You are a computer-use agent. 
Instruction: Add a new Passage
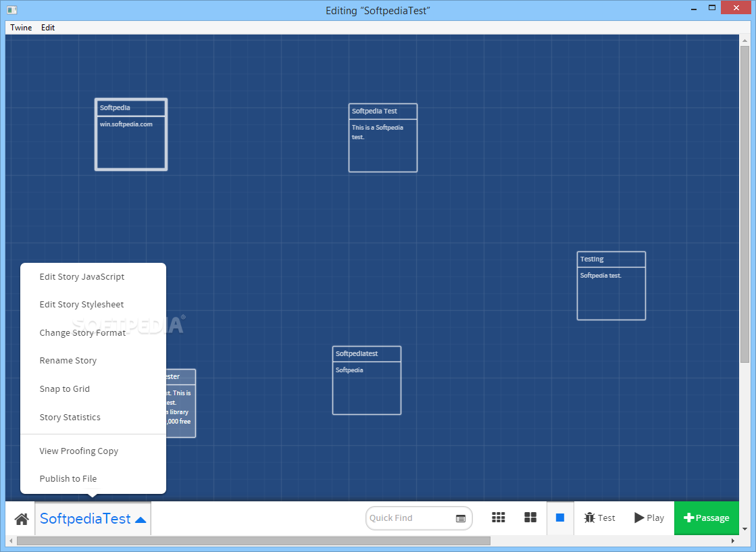click(x=706, y=518)
